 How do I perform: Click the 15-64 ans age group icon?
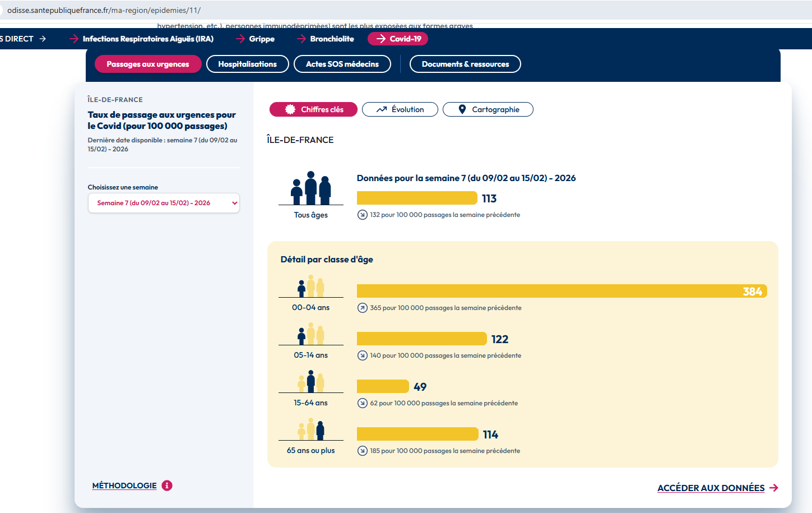(310, 382)
